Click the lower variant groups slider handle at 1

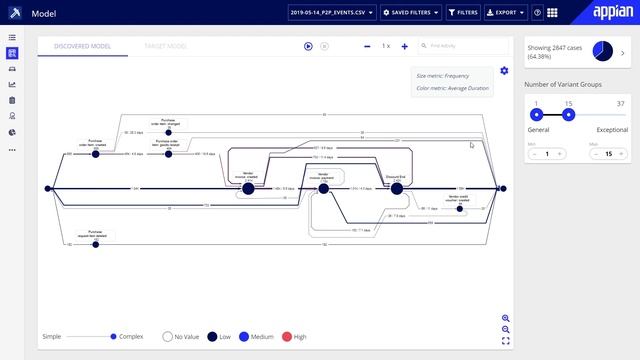click(537, 115)
